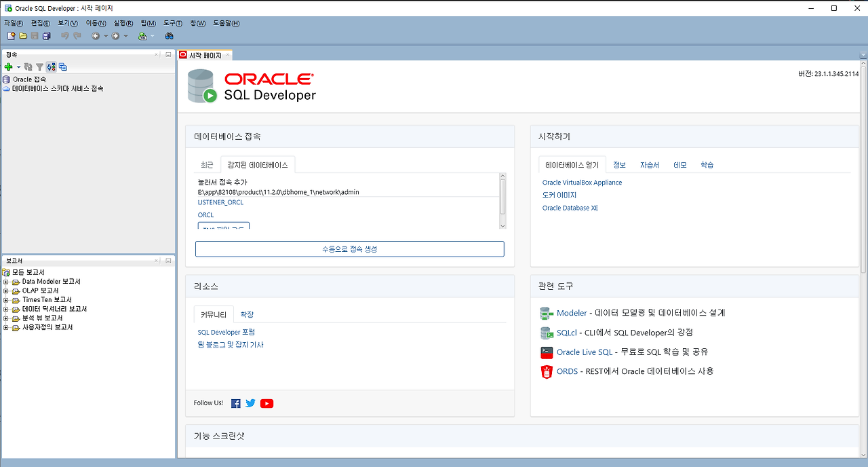Viewport: 868px width, 467px height.
Task: Expand 분석 뷰 보고서 node
Action: click(6, 318)
